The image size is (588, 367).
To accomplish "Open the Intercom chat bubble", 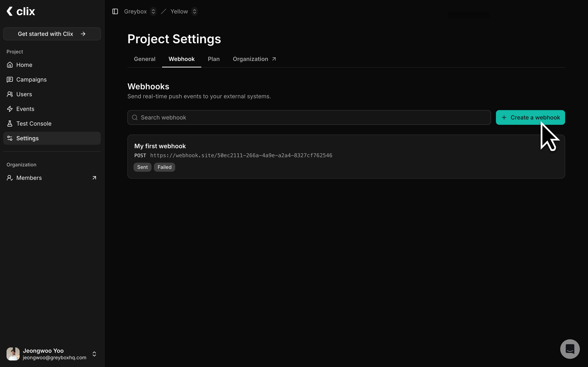I will 570,349.
